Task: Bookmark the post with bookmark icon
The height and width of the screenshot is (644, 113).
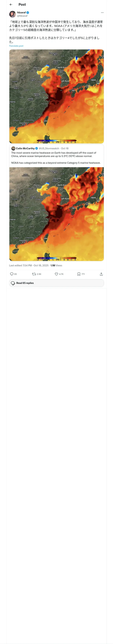Action: [x=79, y=274]
